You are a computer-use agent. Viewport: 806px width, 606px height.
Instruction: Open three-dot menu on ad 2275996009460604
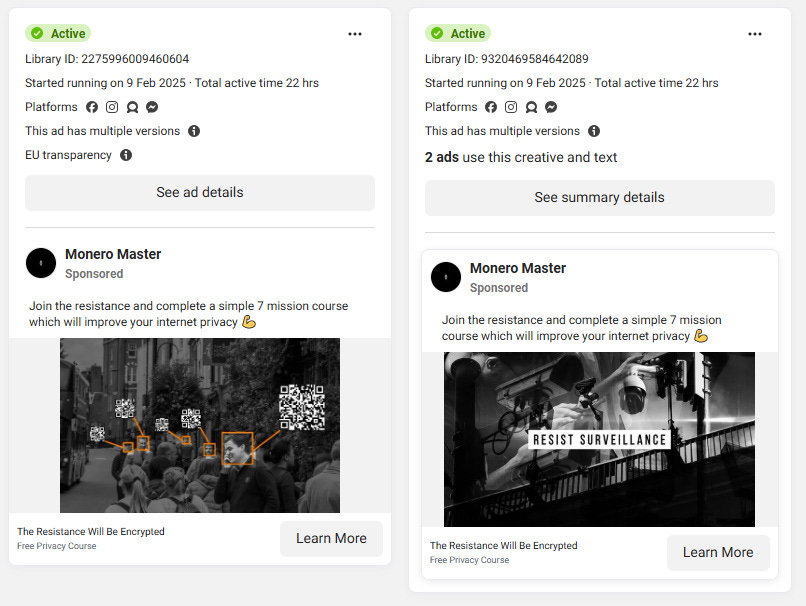(355, 34)
